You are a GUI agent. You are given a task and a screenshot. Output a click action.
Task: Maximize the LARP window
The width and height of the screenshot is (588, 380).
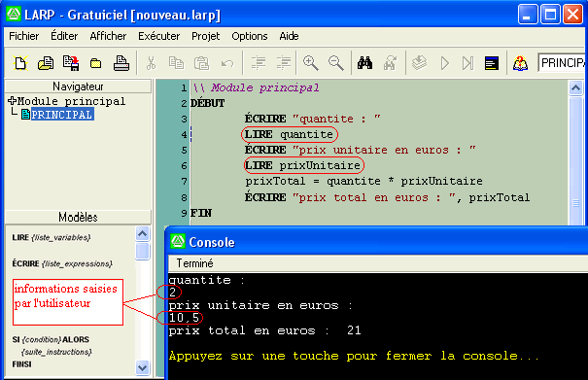coord(550,15)
